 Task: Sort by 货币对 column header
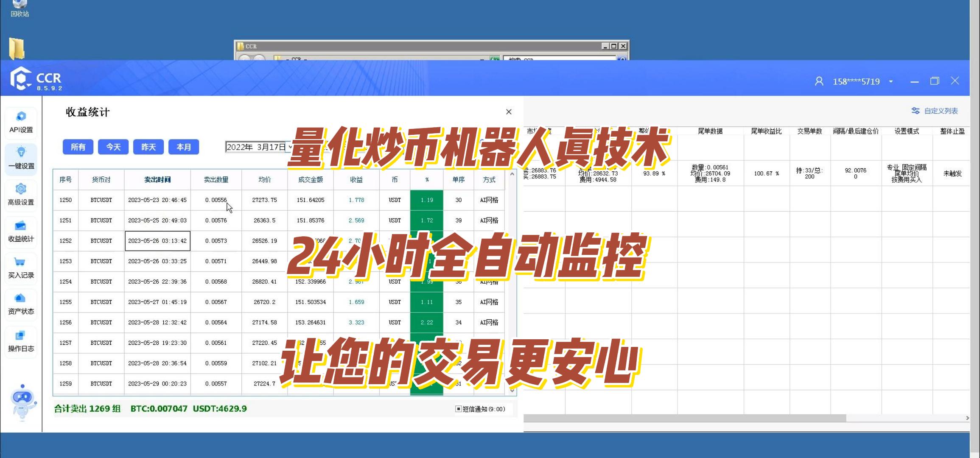tap(101, 180)
